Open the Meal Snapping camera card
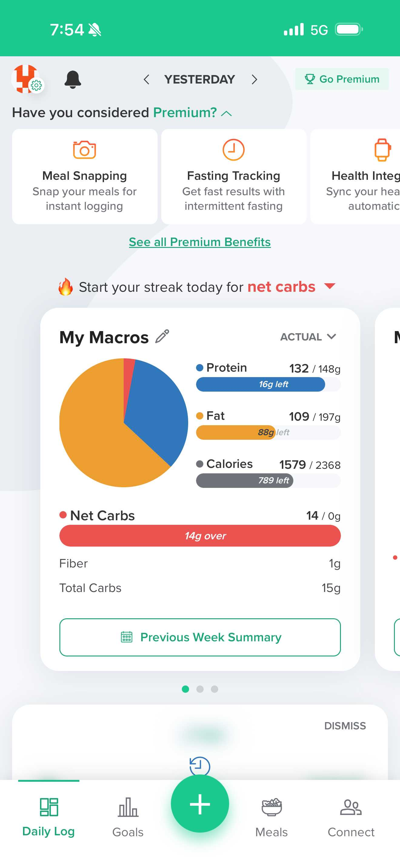This screenshot has width=400, height=868. tap(85, 176)
